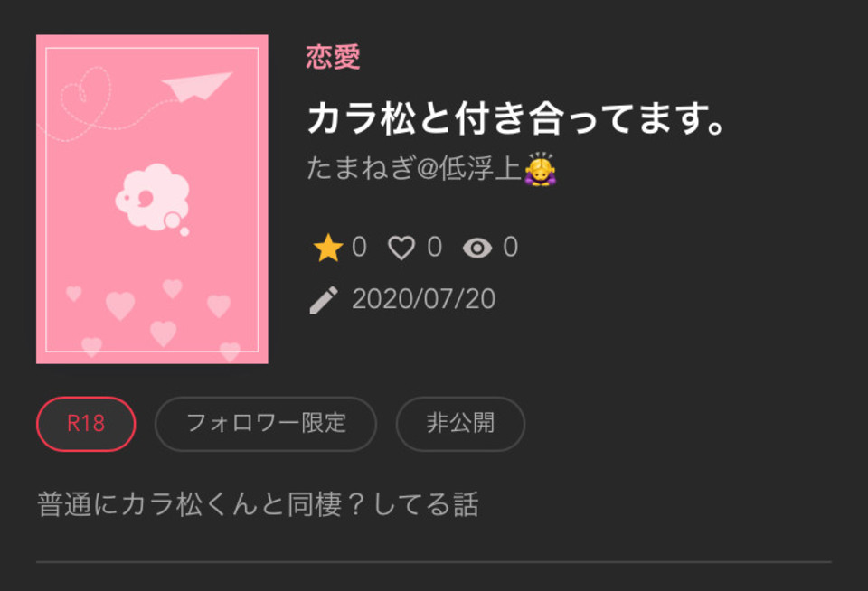Click the gold star rating icon

[328, 248]
